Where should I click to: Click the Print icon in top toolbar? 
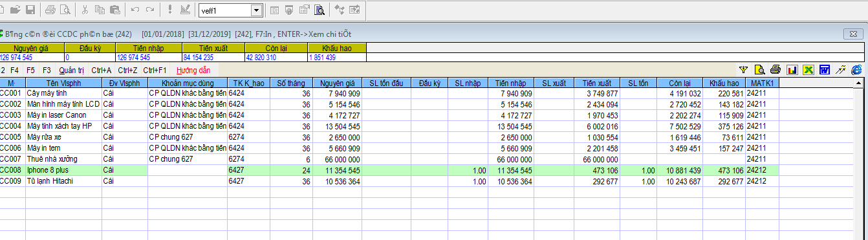tap(51, 10)
